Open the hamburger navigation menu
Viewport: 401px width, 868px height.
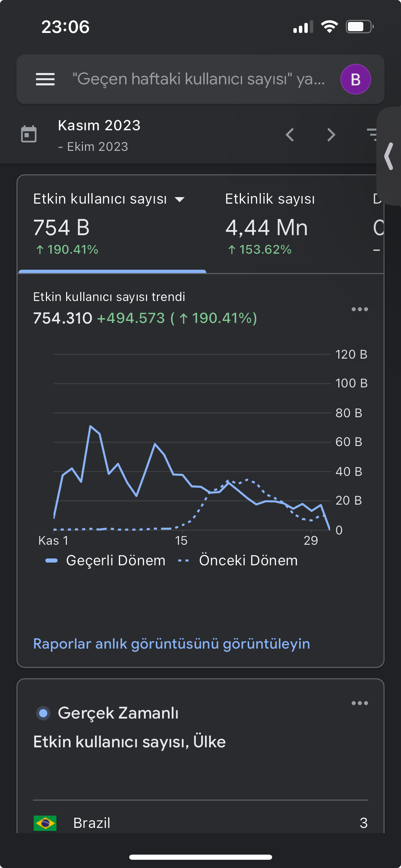pyautogui.click(x=45, y=79)
